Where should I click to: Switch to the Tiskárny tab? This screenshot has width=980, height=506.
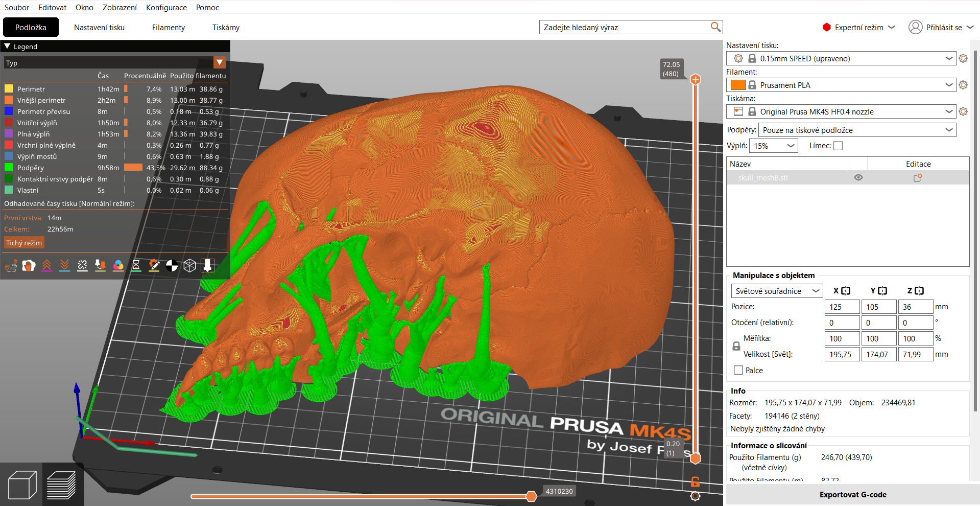pyautogui.click(x=226, y=27)
